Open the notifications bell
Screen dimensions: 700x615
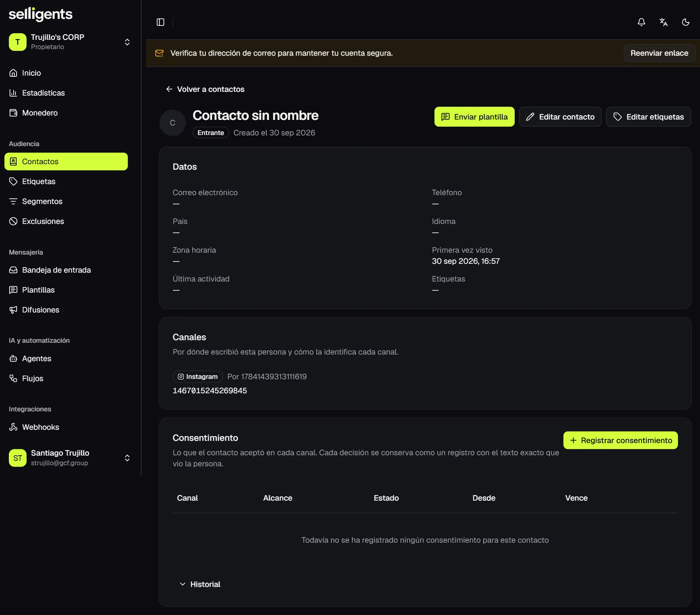click(641, 22)
